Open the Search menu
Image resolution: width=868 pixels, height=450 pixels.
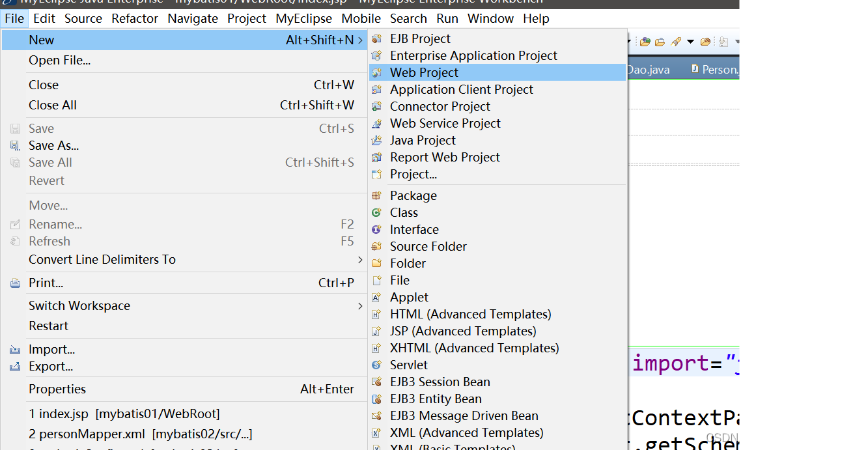[408, 19]
